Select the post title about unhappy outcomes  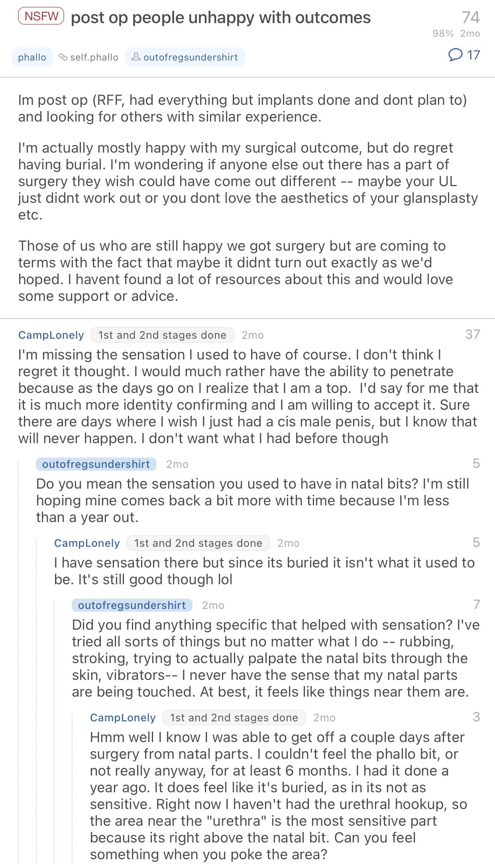coord(220,18)
